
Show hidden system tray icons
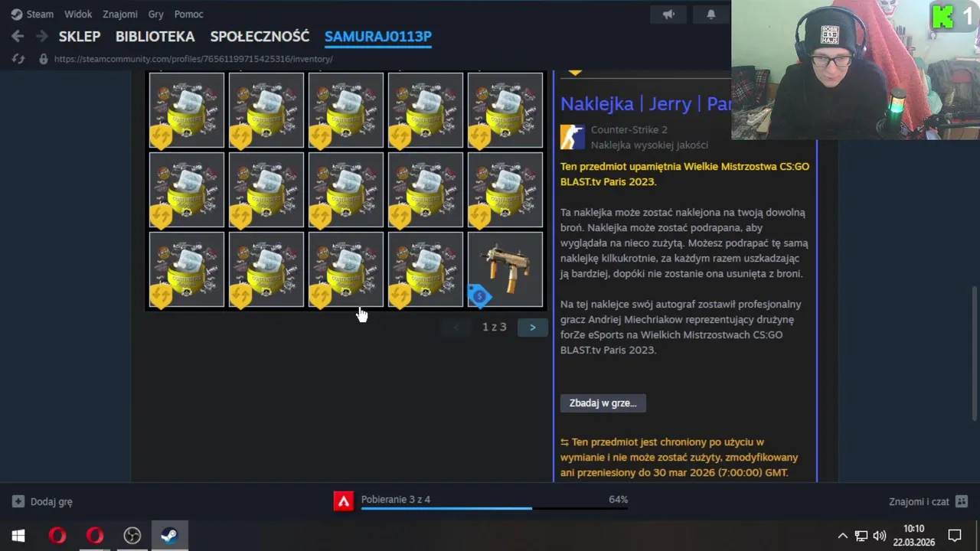[842, 536]
